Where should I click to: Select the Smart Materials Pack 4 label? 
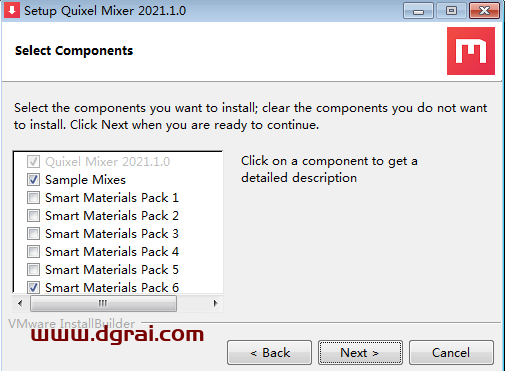tap(112, 252)
